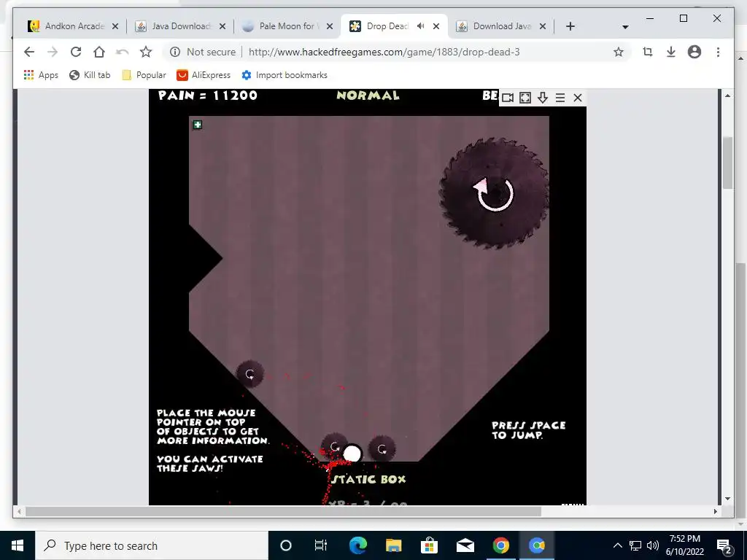747x560 pixels.
Task: Open the Windows Start menu
Action: pyautogui.click(x=18, y=545)
